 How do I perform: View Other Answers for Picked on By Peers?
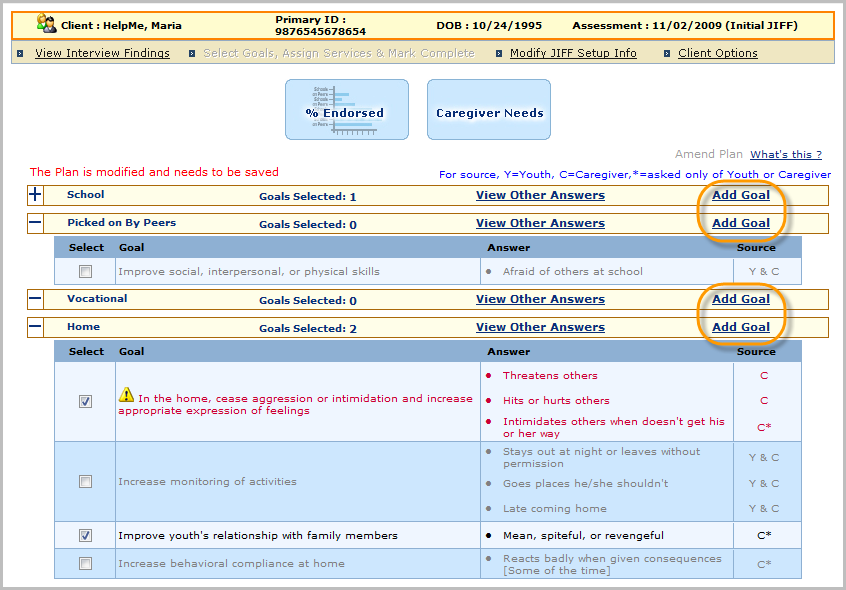tap(540, 223)
